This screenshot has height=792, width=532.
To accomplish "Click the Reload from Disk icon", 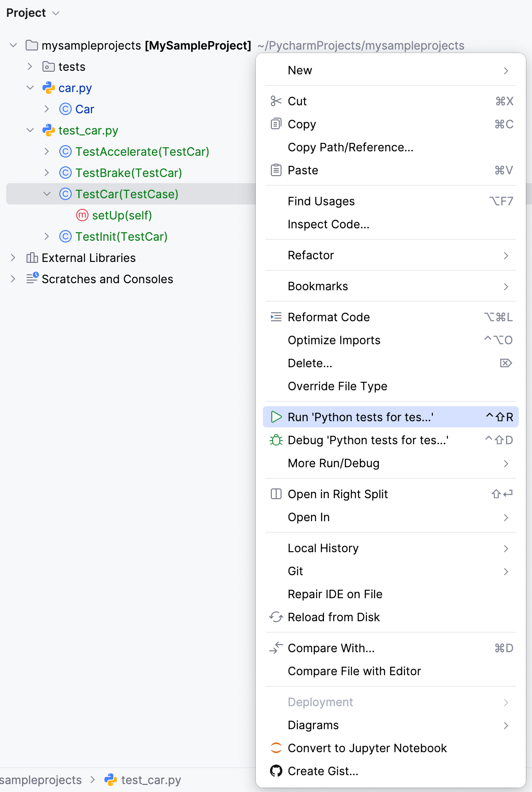I will tap(276, 617).
